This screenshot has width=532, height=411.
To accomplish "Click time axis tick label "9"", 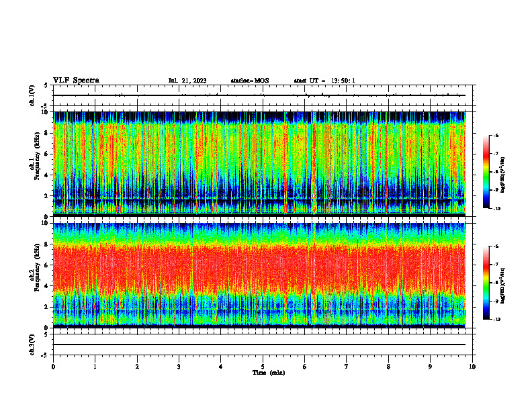I will (430, 367).
